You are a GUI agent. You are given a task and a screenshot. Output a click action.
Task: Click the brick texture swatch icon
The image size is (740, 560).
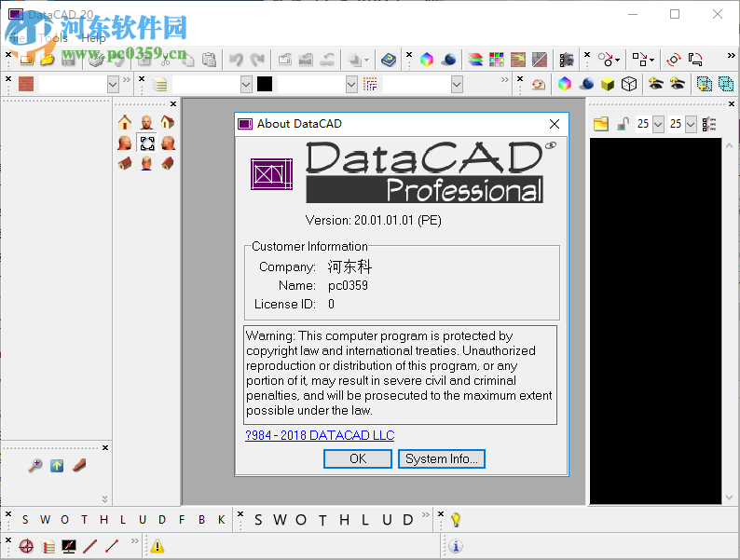26,85
